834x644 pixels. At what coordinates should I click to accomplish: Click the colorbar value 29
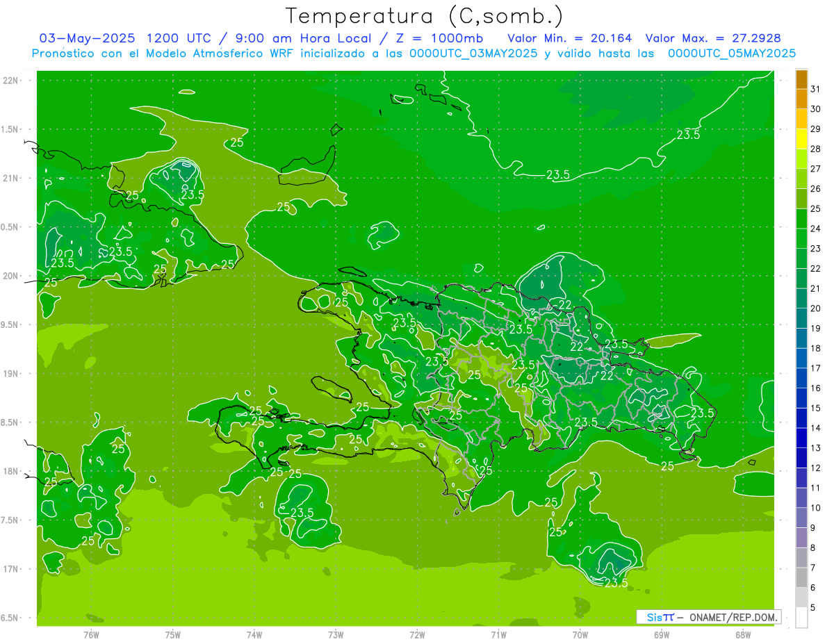click(x=816, y=129)
